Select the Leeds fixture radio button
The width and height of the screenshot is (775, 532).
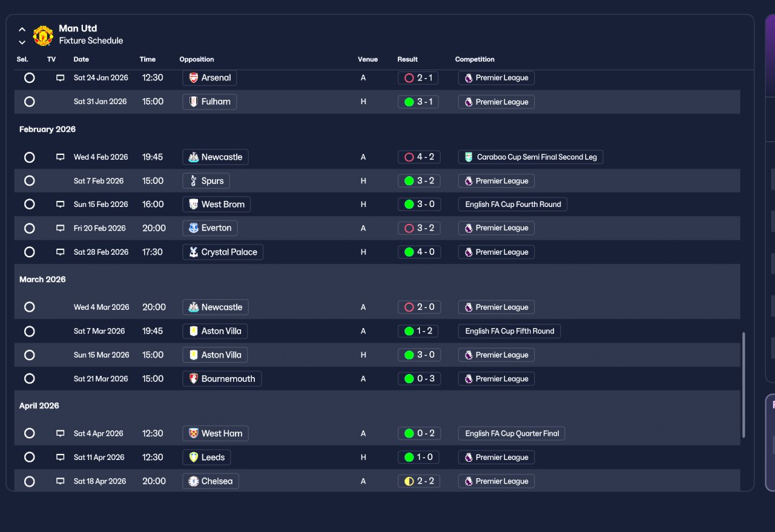[29, 458]
